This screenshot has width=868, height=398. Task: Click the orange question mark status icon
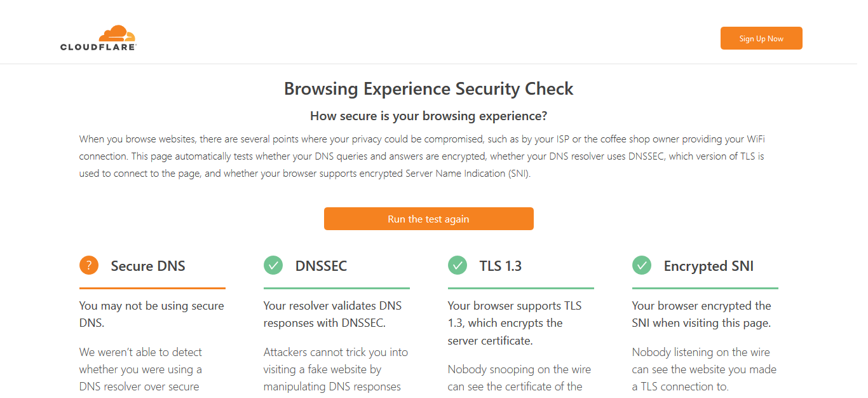point(89,265)
